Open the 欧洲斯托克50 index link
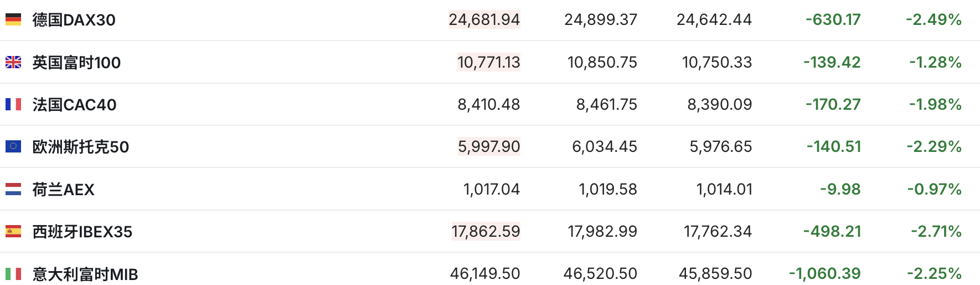 (81, 147)
